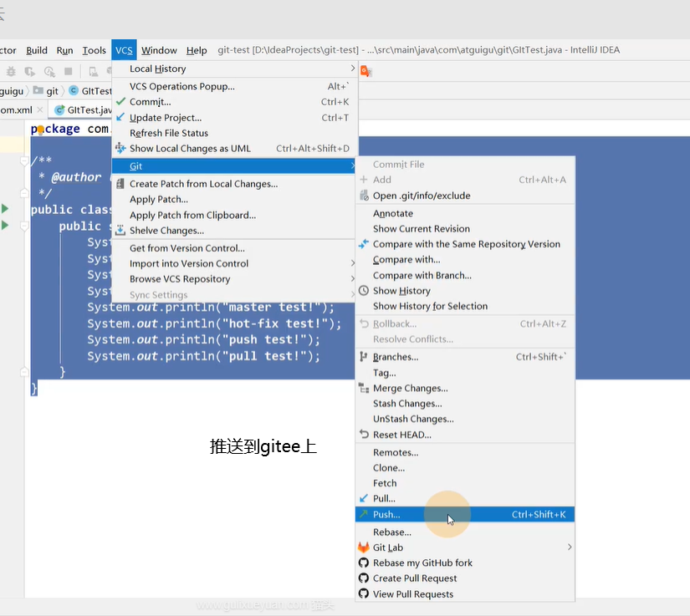Select Get from Version Control...
Viewport: 690px width, 616px height.
tap(235, 248)
